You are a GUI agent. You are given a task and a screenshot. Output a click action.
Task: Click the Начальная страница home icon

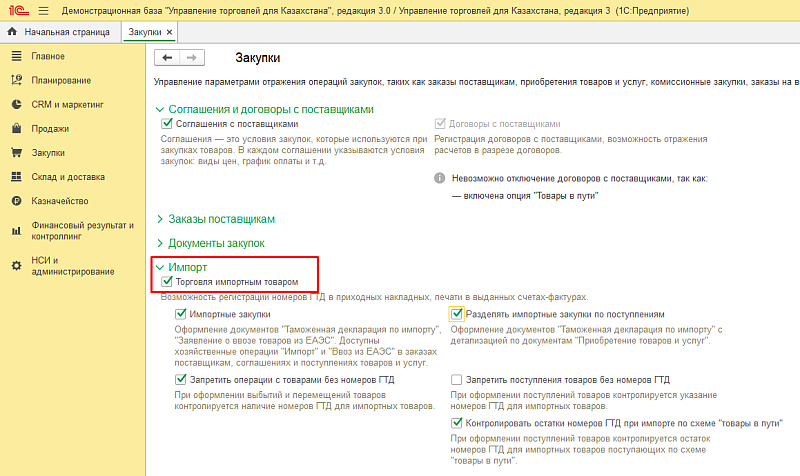[12, 32]
